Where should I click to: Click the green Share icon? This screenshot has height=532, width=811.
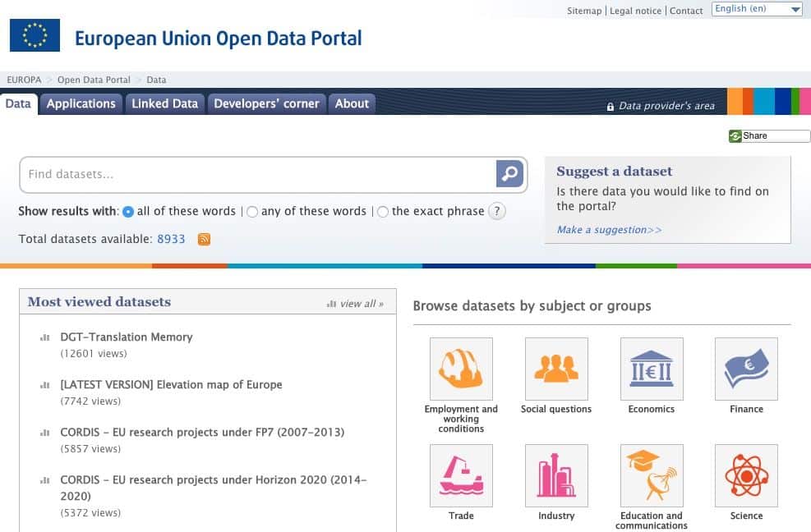coord(735,136)
